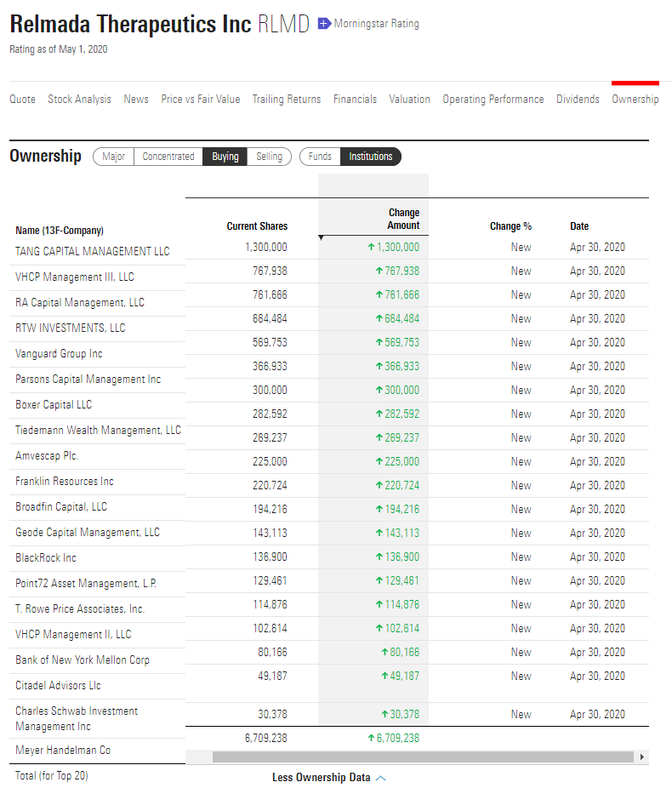Viewport: 672px width, 788px height.
Task: Switch to Valuation tab
Action: (x=409, y=99)
